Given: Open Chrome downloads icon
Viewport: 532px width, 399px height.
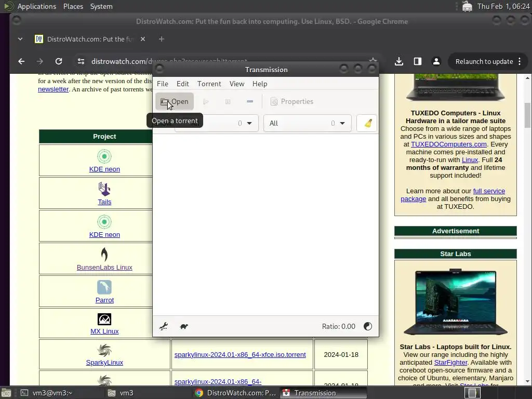Looking at the screenshot, I should [x=399, y=61].
